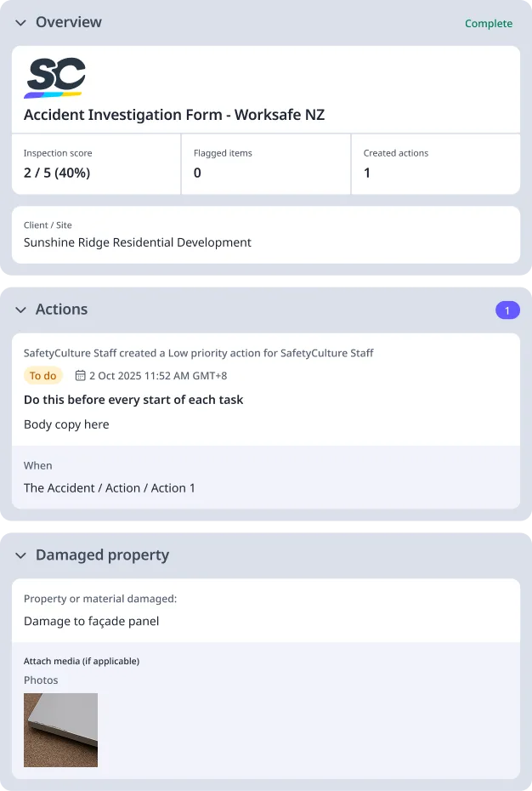
Task: Select the Sunshine Ridge Residential Development site
Action: (x=138, y=242)
